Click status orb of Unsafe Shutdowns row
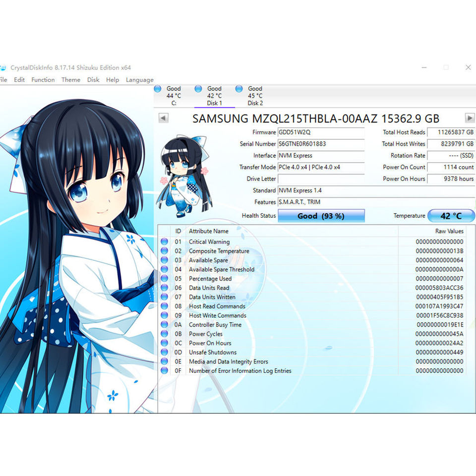The width and height of the screenshot is (476, 476). (164, 352)
